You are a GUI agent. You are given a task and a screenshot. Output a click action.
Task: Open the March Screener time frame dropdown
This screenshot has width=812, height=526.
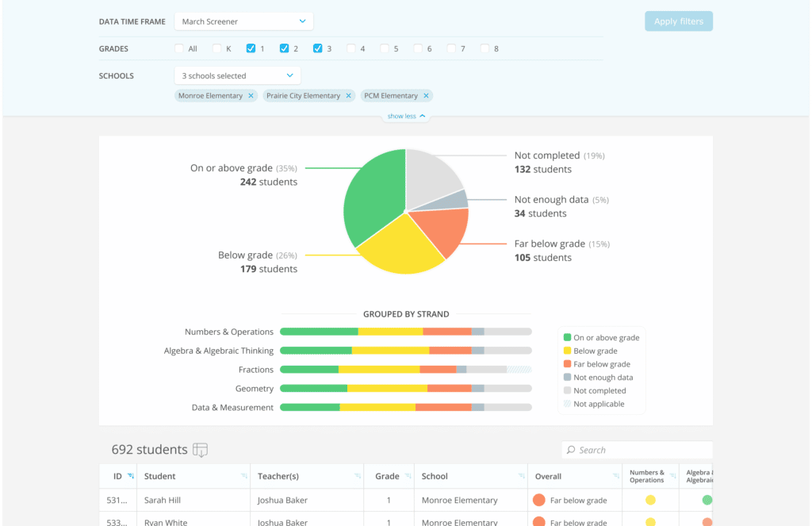(x=243, y=21)
